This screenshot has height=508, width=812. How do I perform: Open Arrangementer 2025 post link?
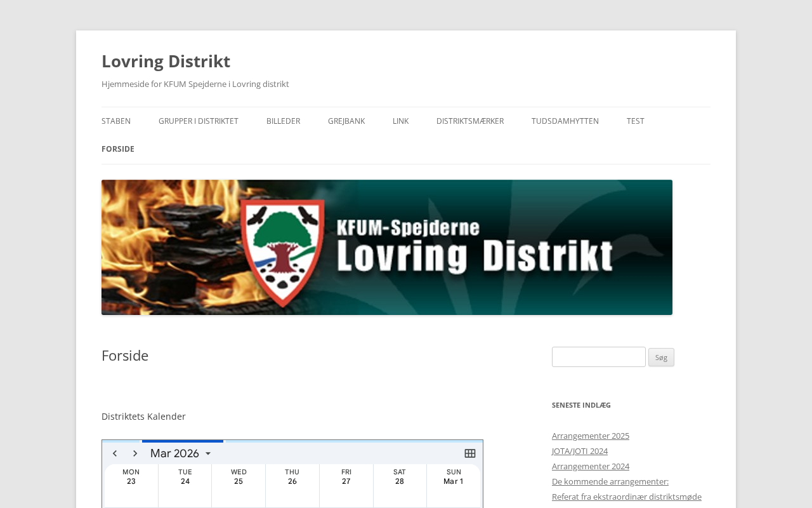click(x=591, y=436)
